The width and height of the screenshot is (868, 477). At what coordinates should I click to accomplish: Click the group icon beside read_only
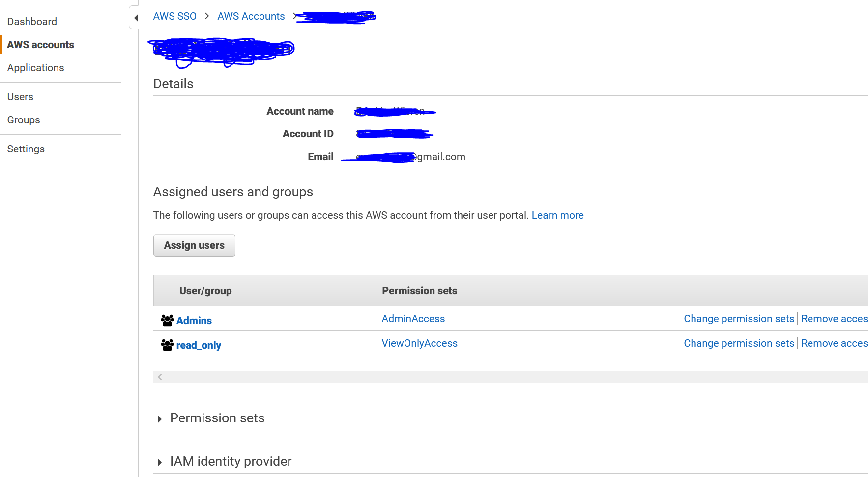click(167, 344)
